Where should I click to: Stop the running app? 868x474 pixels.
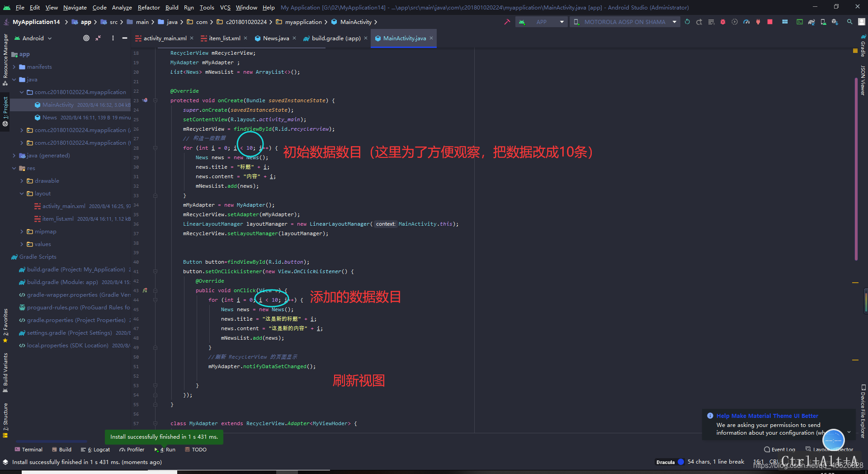coord(769,22)
